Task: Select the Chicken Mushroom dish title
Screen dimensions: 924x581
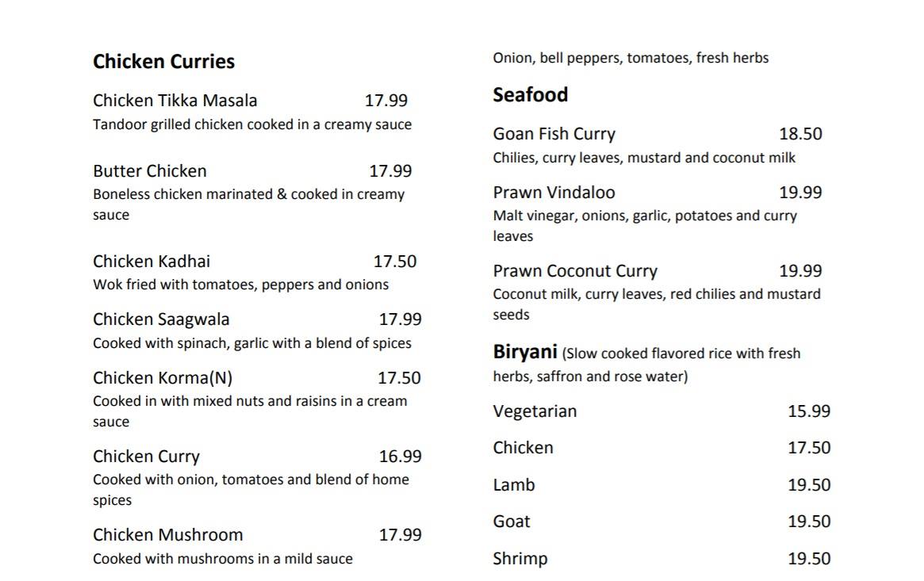Action: click(x=167, y=535)
